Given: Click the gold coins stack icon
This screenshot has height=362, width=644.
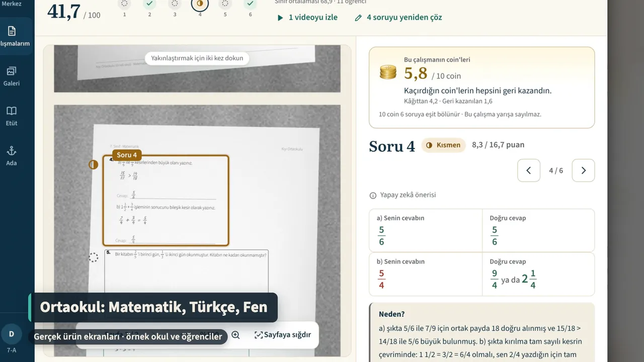Looking at the screenshot, I should (x=388, y=73).
